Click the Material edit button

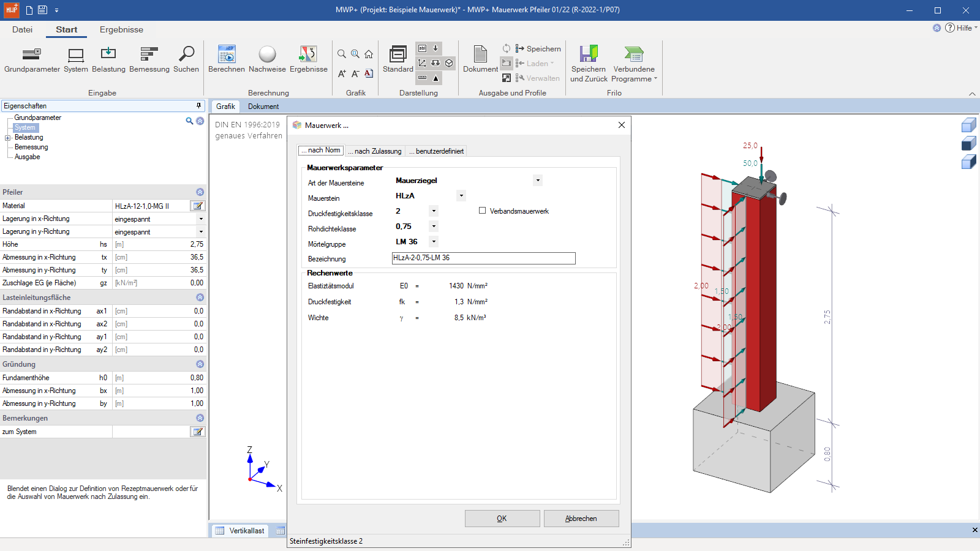pyautogui.click(x=197, y=206)
